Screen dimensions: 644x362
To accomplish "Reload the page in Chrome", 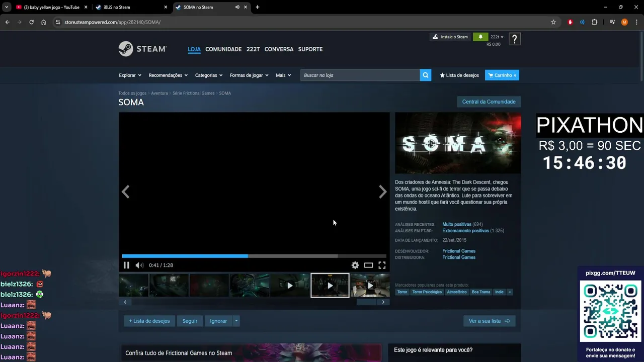I will 31,22.
